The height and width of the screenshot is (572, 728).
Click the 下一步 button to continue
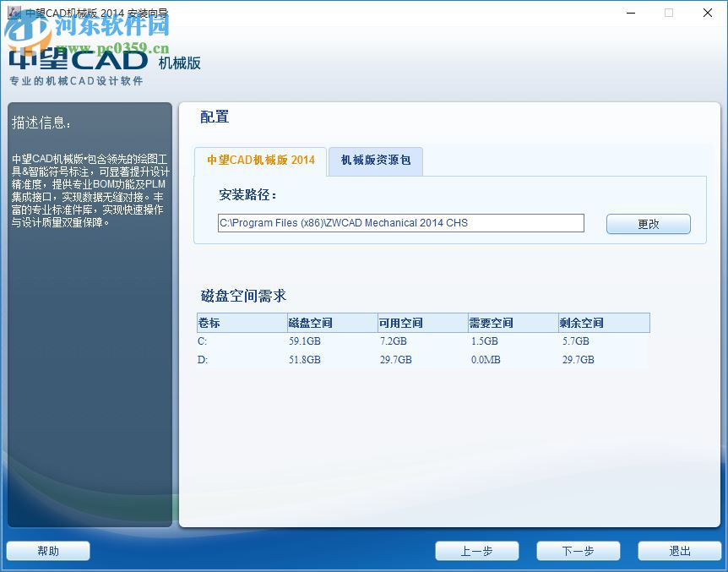[578, 550]
